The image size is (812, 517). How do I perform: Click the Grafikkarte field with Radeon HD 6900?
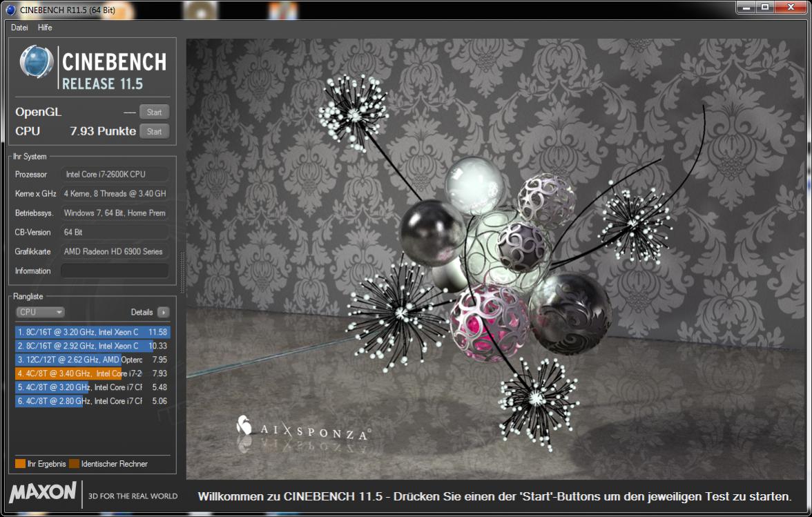pyautogui.click(x=115, y=251)
